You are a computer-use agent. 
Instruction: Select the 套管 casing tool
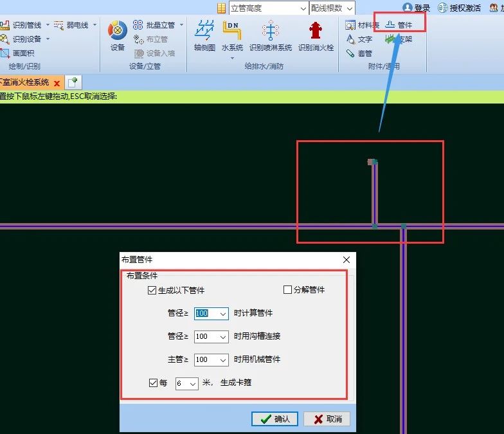click(359, 53)
